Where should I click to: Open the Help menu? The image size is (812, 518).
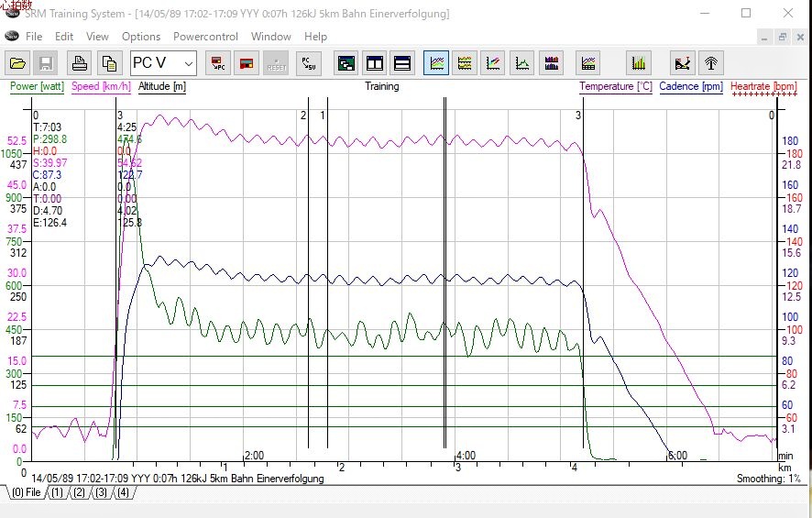point(315,37)
